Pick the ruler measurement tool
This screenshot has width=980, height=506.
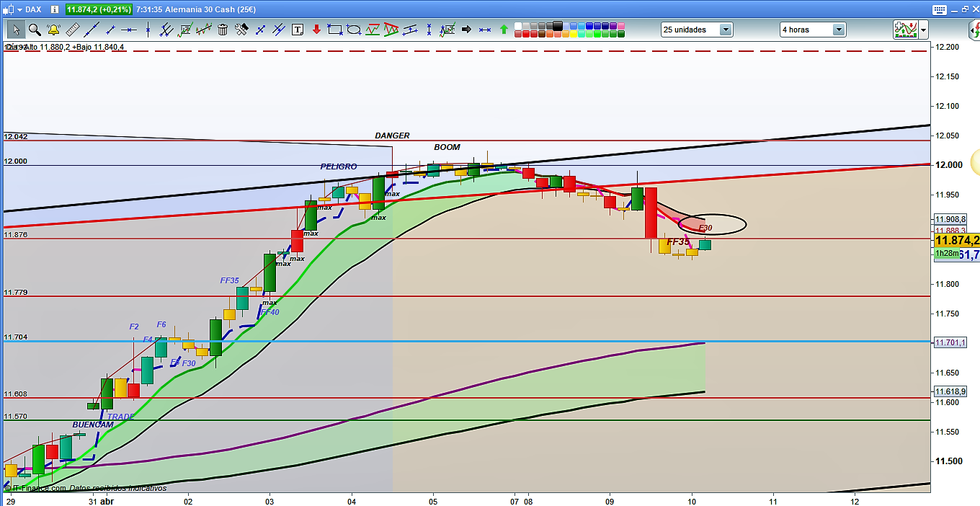tap(72, 30)
